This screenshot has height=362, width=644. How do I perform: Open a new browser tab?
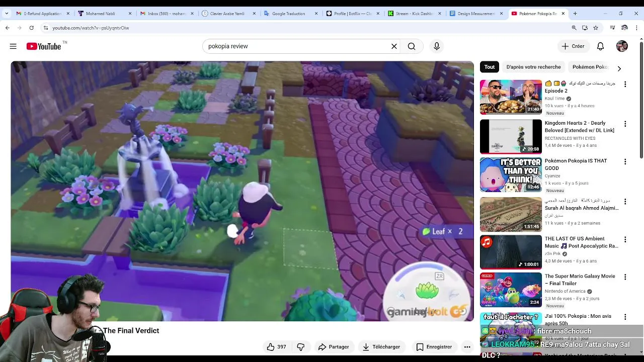pos(575,14)
